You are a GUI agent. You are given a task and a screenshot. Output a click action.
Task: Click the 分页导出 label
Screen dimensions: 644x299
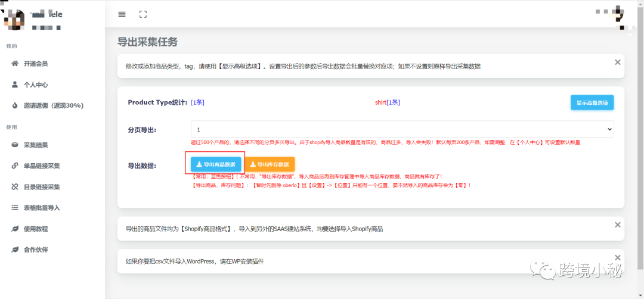(x=142, y=130)
